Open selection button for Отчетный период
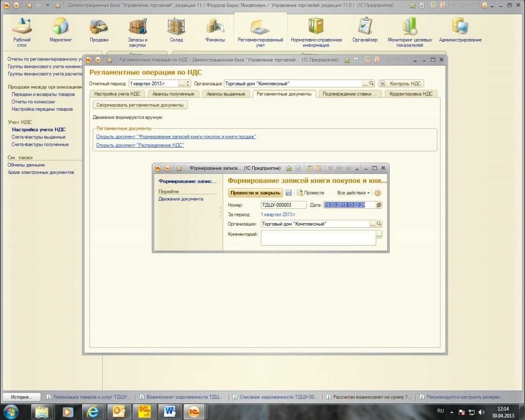Screen dimensions: 525x420 181,84
